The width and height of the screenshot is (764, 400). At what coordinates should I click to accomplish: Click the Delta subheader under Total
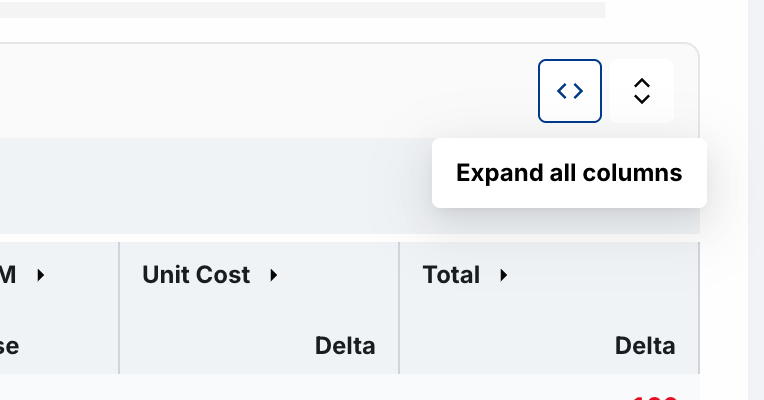645,346
